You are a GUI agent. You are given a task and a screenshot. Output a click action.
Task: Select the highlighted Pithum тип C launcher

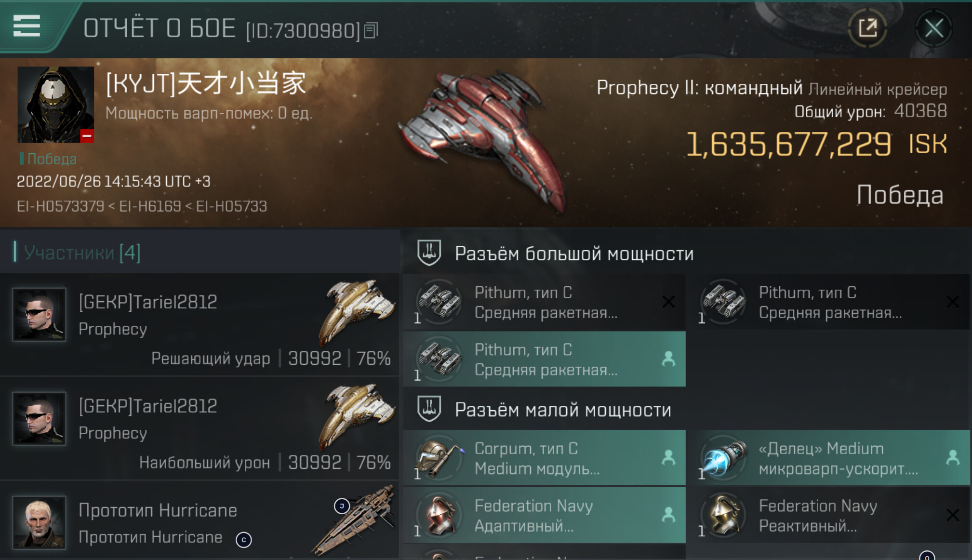click(544, 359)
